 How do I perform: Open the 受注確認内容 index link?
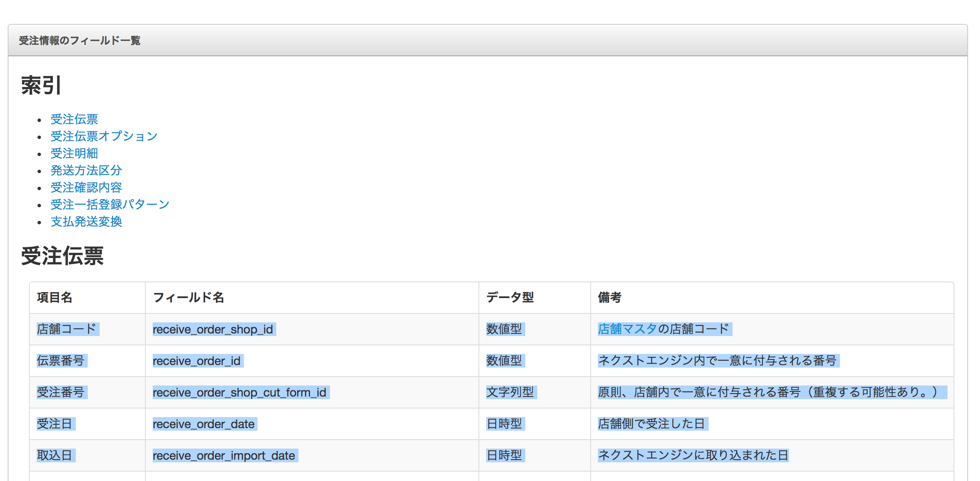(86, 187)
